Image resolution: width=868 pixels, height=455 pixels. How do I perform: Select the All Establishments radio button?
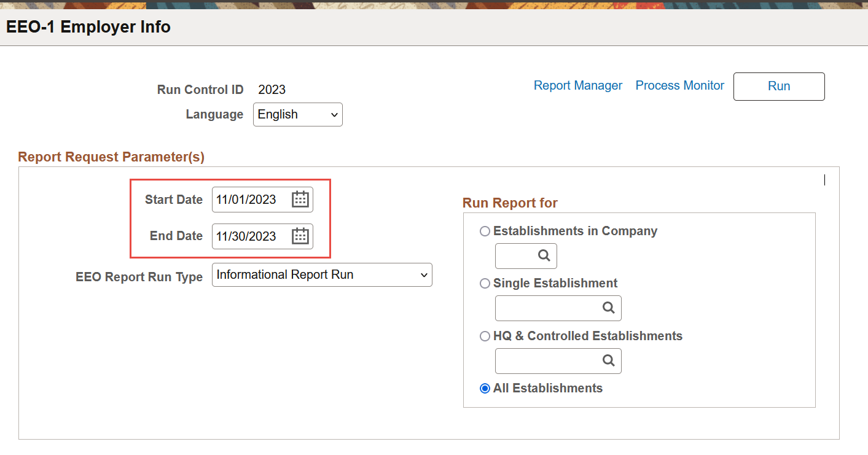coord(485,389)
